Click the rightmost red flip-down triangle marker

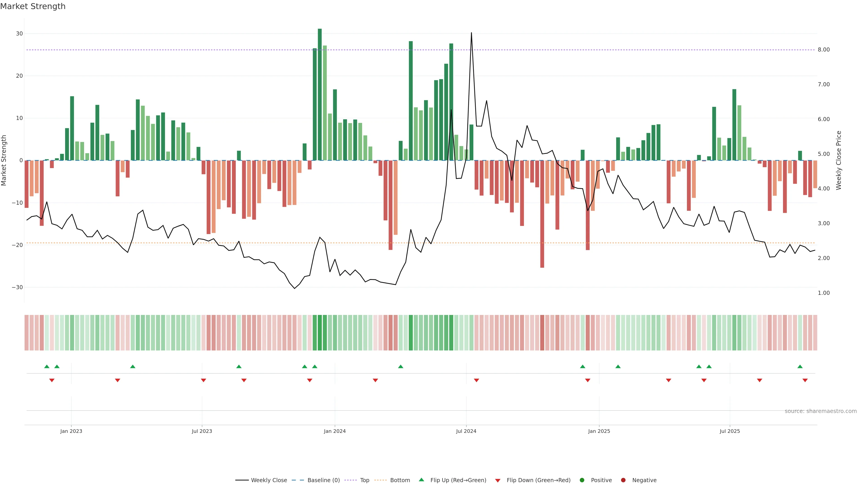point(805,380)
